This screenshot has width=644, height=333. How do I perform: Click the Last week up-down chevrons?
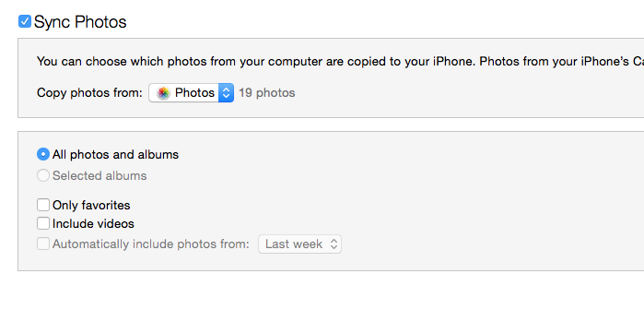tap(334, 244)
